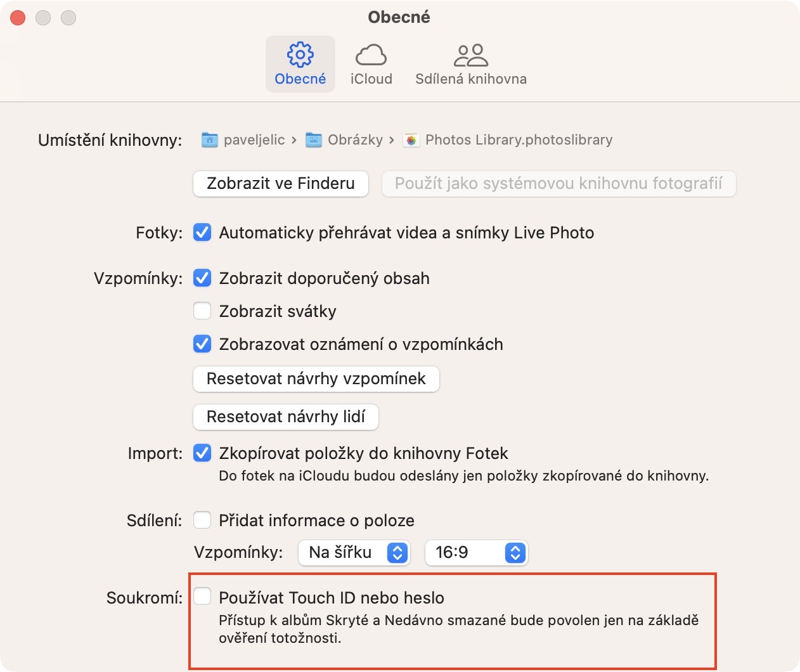This screenshot has width=800, height=672.
Task: Click the Photos Library.photoslibrary icon
Action: point(411,140)
